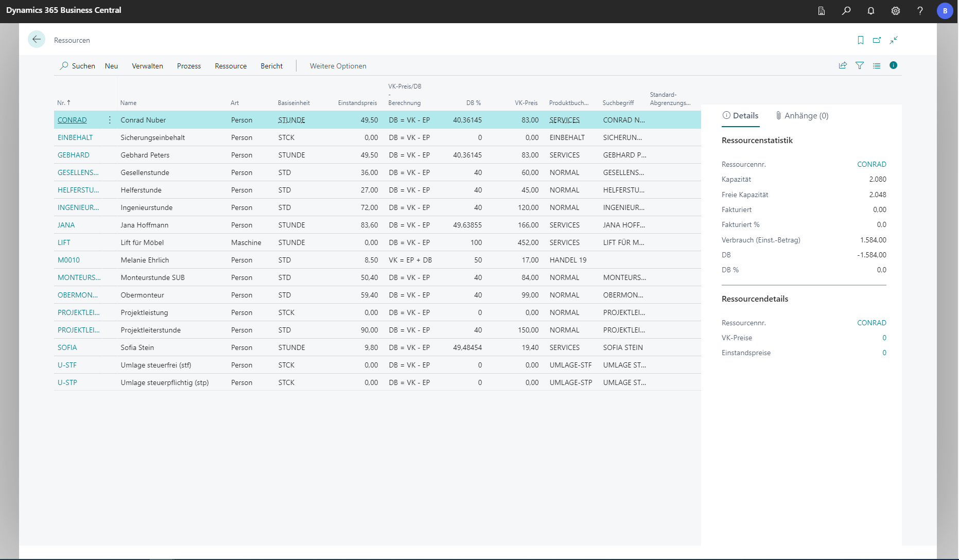Switch list layout view icon
The height and width of the screenshot is (560, 959).
click(877, 65)
